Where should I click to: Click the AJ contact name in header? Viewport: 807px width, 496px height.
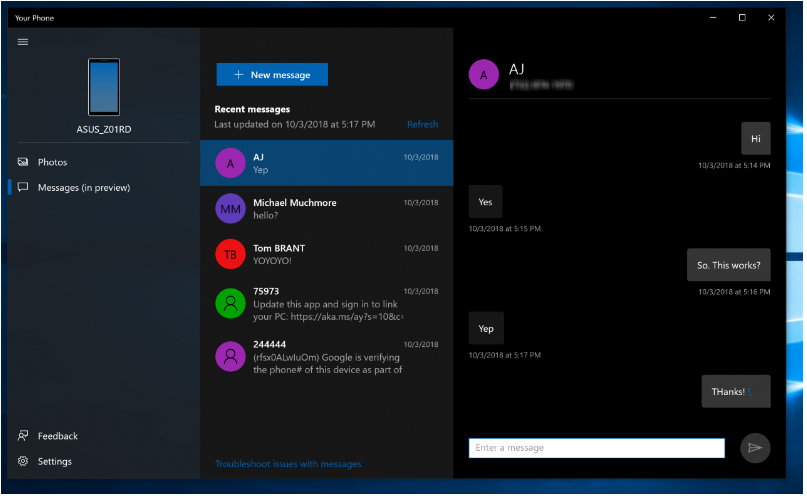point(517,69)
